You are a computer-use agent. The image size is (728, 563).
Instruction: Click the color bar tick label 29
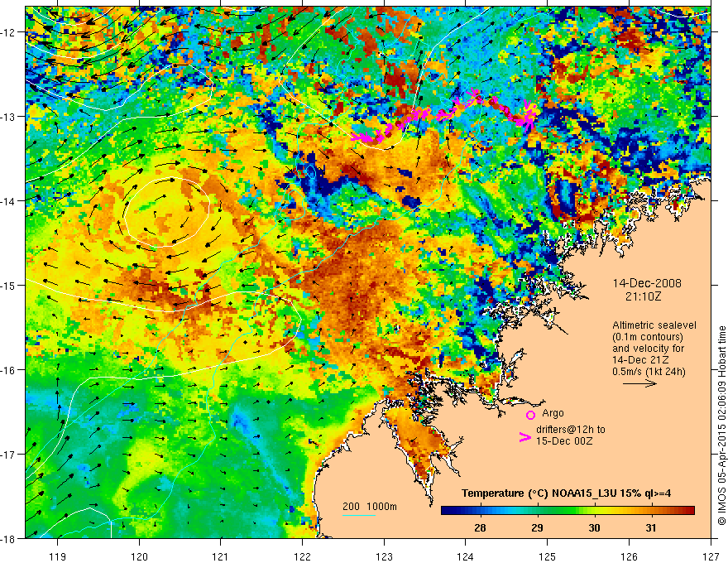(537, 528)
